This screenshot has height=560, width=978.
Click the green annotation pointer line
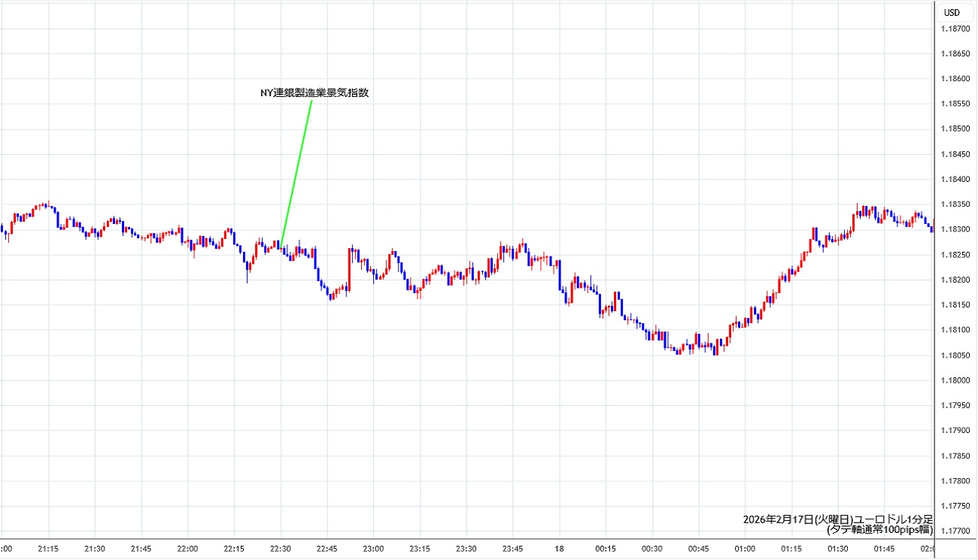click(296, 171)
